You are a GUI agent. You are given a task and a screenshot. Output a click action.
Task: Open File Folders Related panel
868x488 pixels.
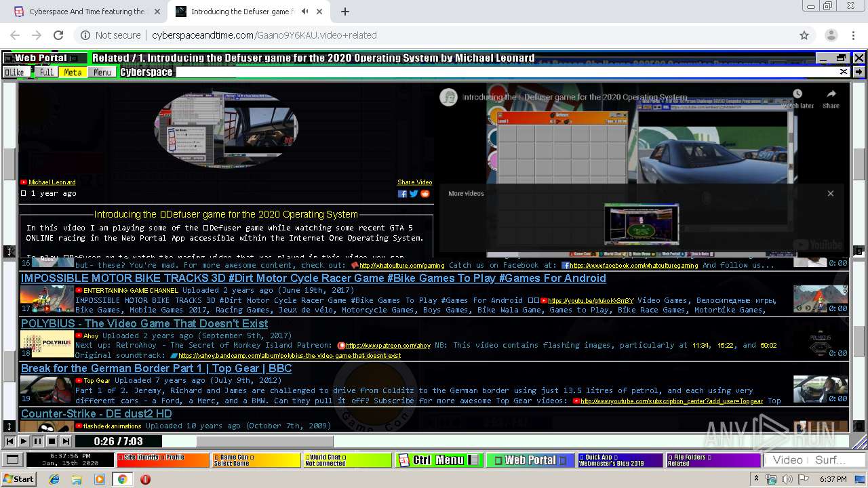[713, 460]
